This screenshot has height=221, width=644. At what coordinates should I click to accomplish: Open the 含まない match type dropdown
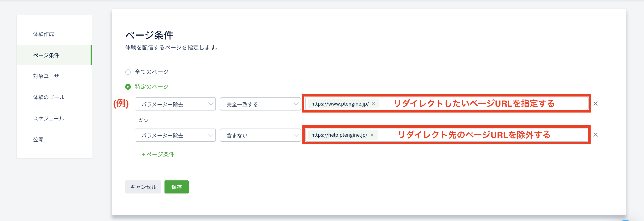tap(260, 135)
